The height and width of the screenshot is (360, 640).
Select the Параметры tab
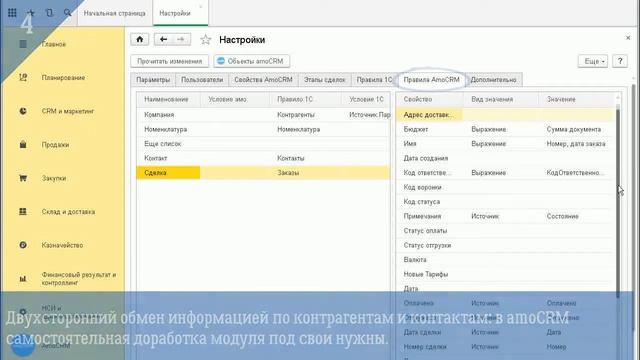point(153,80)
